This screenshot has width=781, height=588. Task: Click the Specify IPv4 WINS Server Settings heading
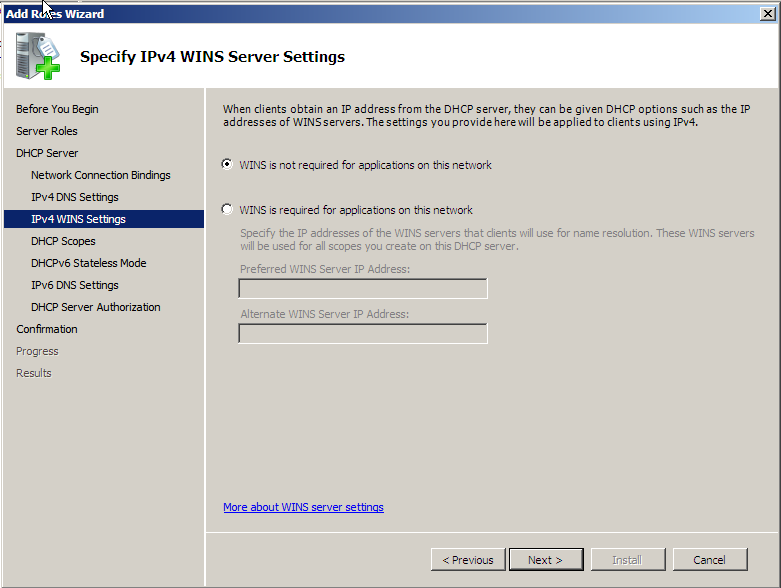click(213, 57)
